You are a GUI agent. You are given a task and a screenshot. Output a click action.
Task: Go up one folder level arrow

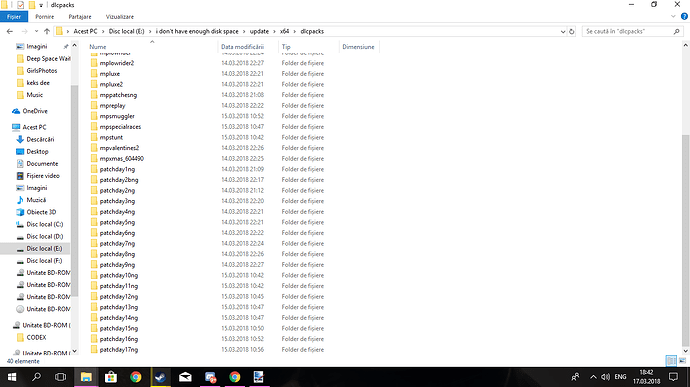click(x=47, y=32)
